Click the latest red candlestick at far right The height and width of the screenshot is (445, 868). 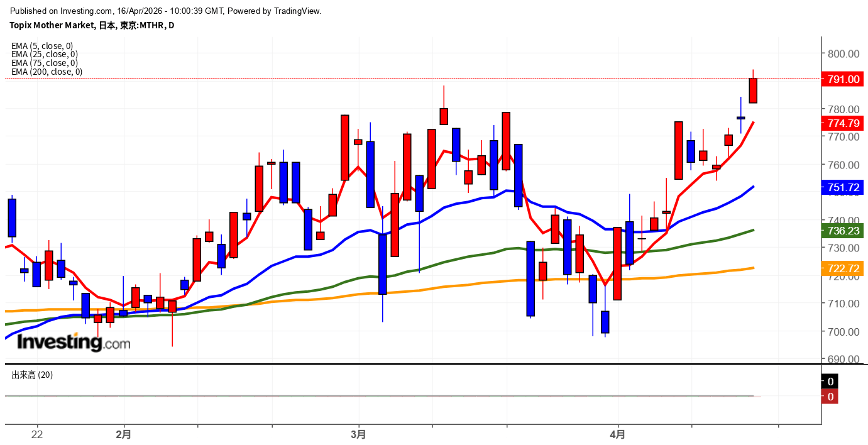point(752,91)
